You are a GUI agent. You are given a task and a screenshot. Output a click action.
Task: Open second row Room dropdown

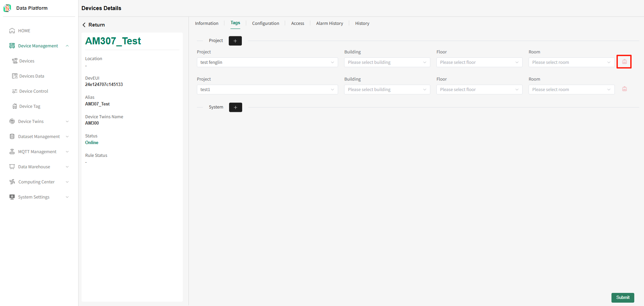pos(572,90)
